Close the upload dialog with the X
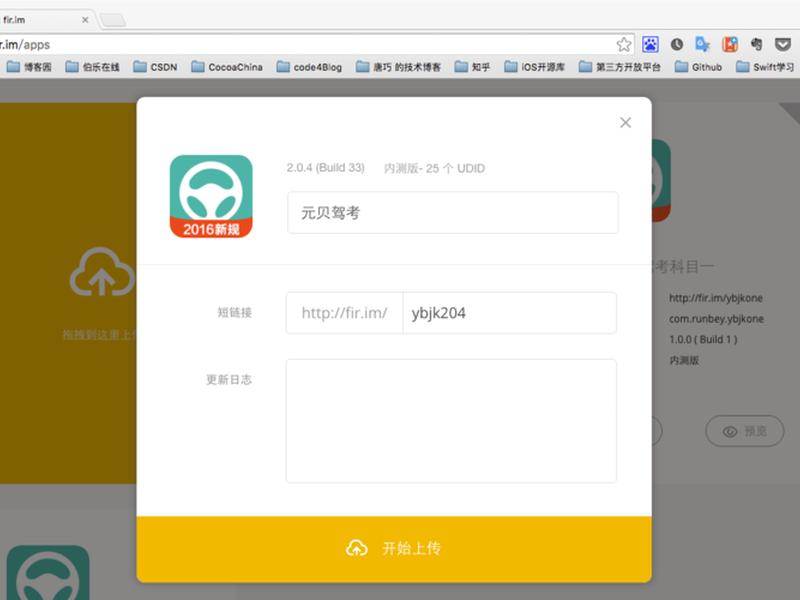The width and height of the screenshot is (800, 600). tap(626, 122)
